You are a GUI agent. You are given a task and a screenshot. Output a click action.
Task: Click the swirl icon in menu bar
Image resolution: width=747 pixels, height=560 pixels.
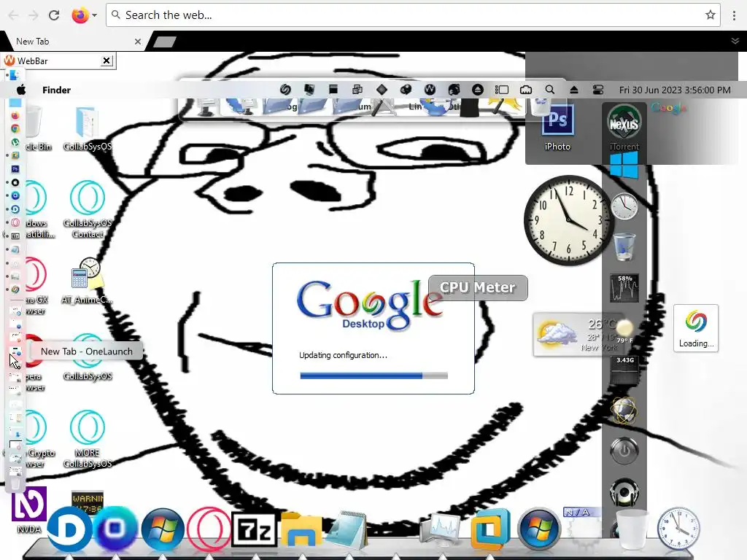(285, 90)
